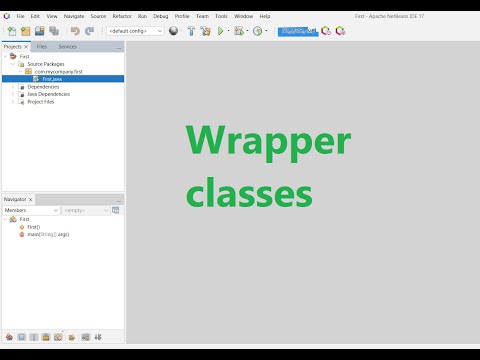Select the com.mycompany.first package row
The width and height of the screenshot is (480, 360).
point(59,71)
